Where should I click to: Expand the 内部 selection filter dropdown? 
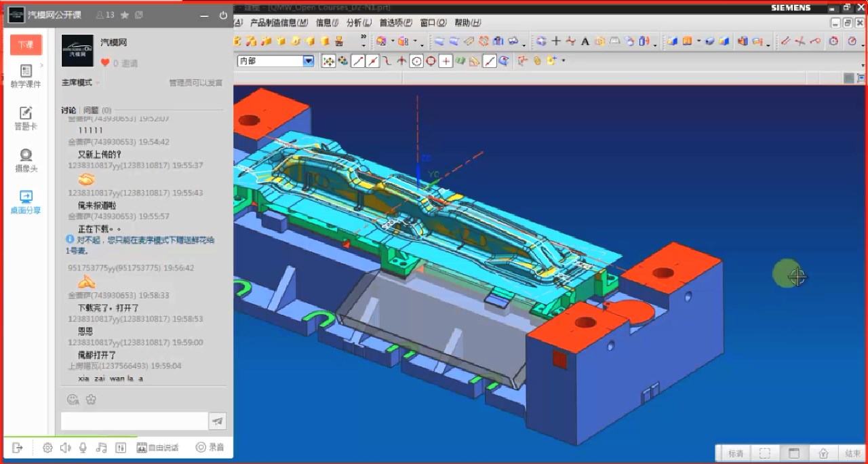tap(309, 61)
